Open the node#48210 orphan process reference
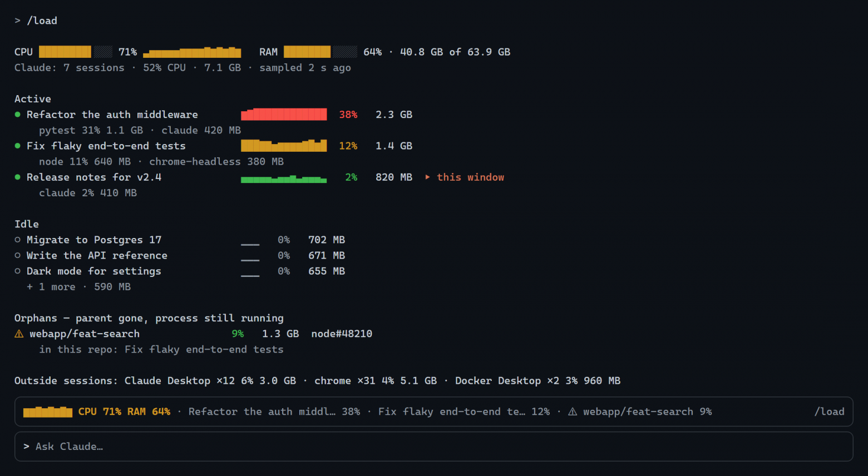The width and height of the screenshot is (868, 476). point(342,334)
